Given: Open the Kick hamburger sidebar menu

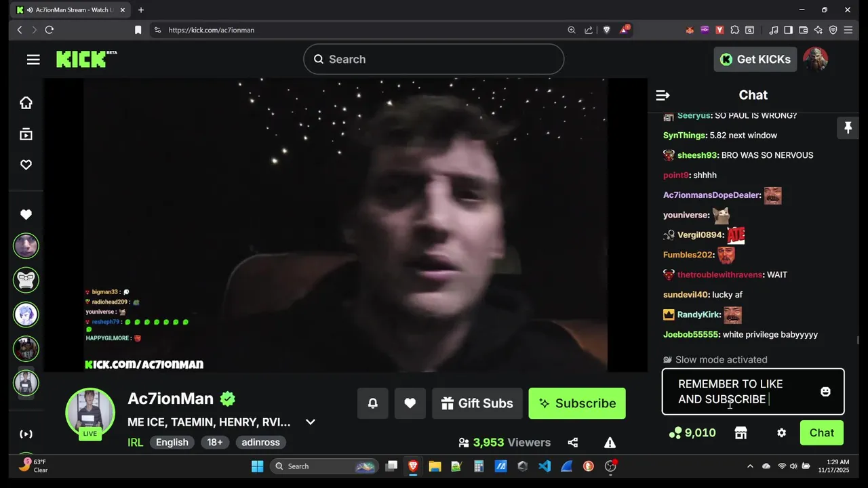Looking at the screenshot, I should click(33, 60).
